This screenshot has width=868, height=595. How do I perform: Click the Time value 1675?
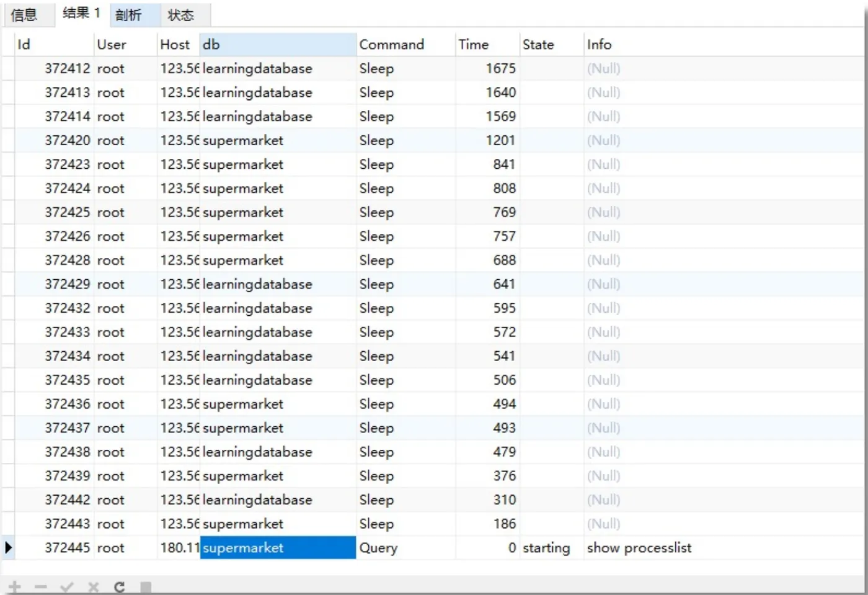pyautogui.click(x=500, y=69)
